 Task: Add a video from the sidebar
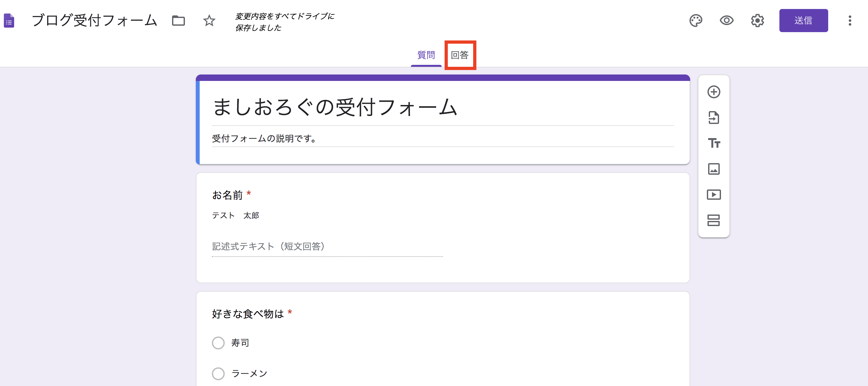[714, 195]
